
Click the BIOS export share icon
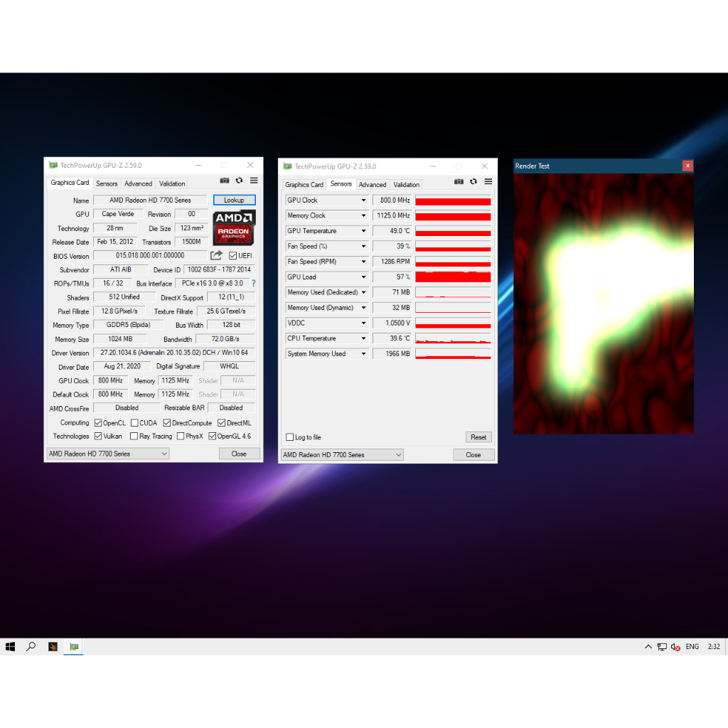216,255
